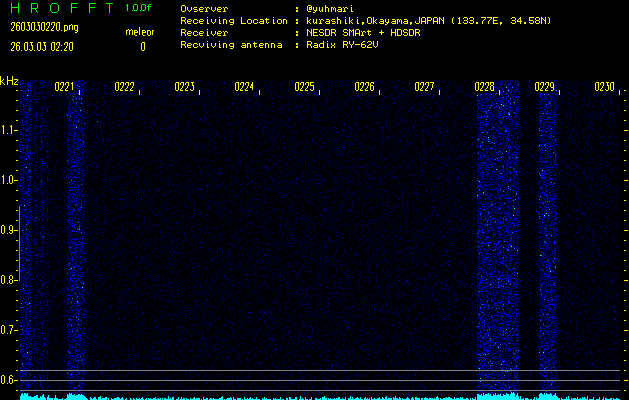The width and height of the screenshot is (629, 400).
Task: Select the 0.6 kHz axis label
Action: (x=8, y=380)
